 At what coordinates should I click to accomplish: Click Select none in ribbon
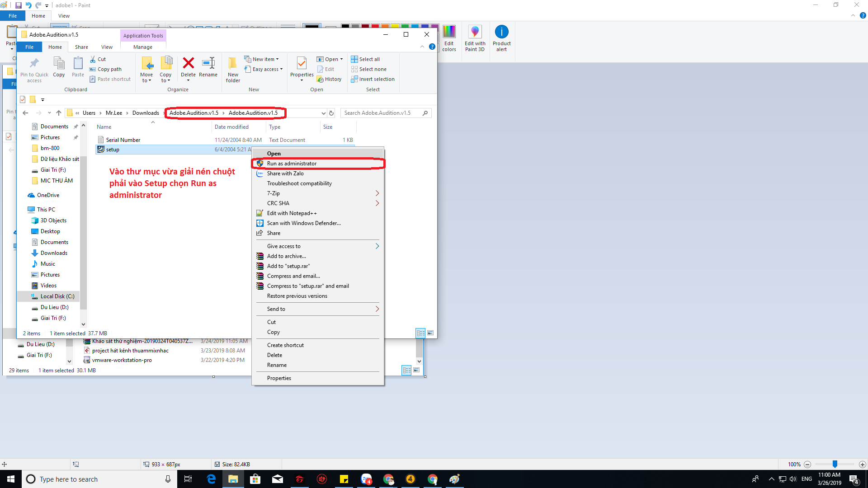[369, 69]
